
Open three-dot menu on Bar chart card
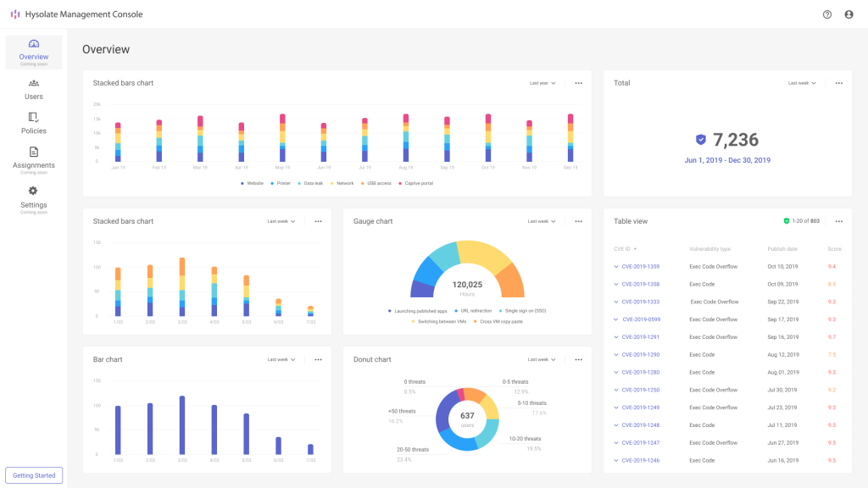coord(318,359)
